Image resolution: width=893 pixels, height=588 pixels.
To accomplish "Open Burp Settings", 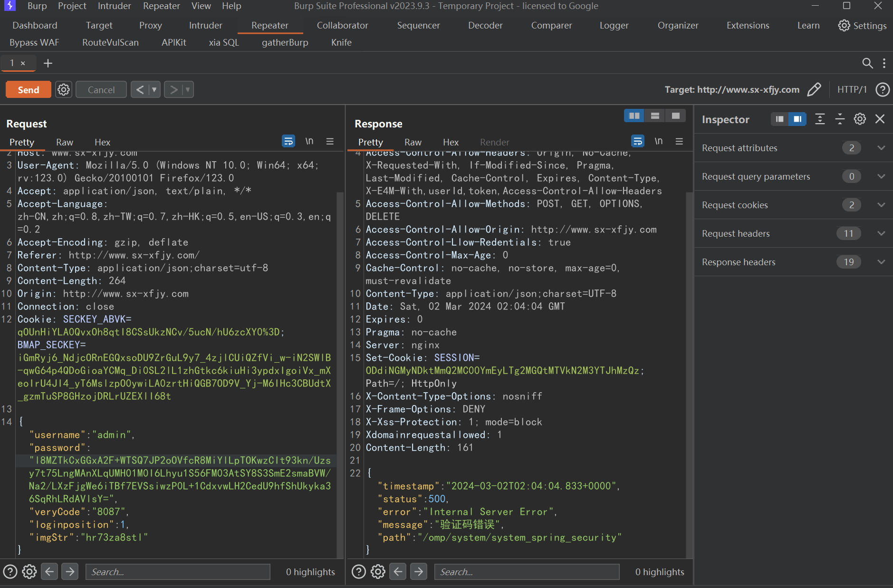I will point(862,26).
